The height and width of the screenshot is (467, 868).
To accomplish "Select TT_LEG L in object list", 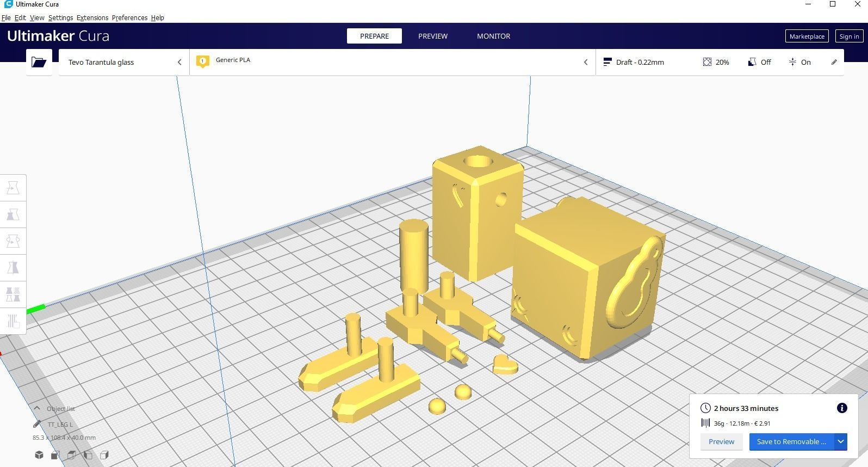I will pyautogui.click(x=60, y=425).
